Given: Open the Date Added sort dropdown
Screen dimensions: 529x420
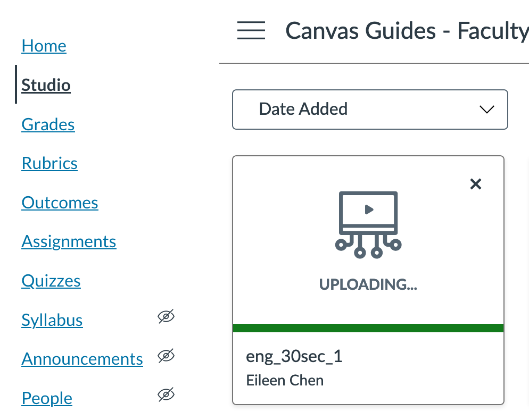Looking at the screenshot, I should [x=369, y=110].
